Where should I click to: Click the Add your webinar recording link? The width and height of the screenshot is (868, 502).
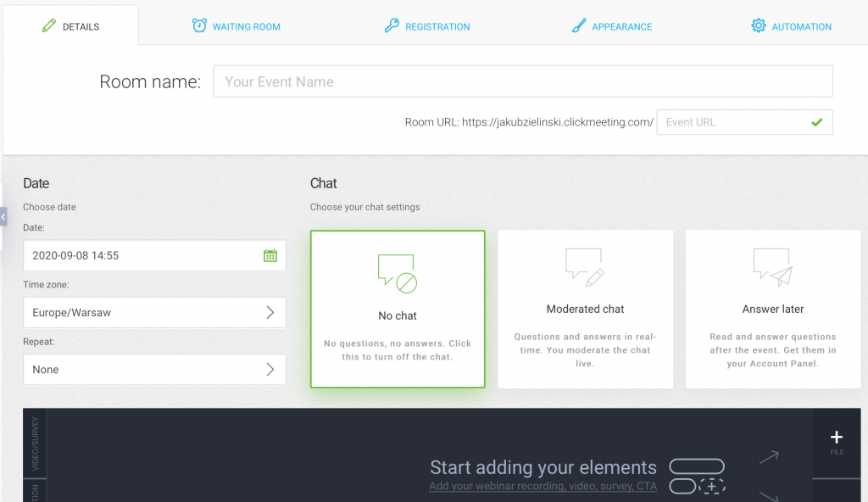pyautogui.click(x=543, y=486)
